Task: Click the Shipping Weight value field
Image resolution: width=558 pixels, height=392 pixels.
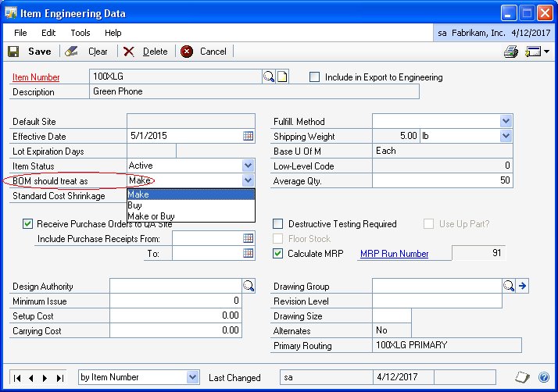Action: (395, 136)
